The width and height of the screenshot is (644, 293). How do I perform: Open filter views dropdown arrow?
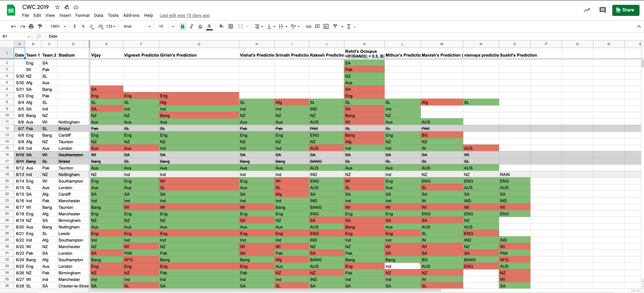click(342, 27)
